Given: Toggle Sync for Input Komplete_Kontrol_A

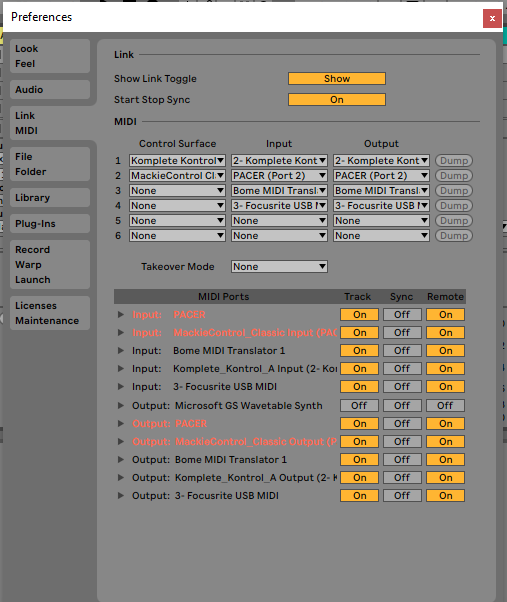Looking at the screenshot, I should coord(402,369).
